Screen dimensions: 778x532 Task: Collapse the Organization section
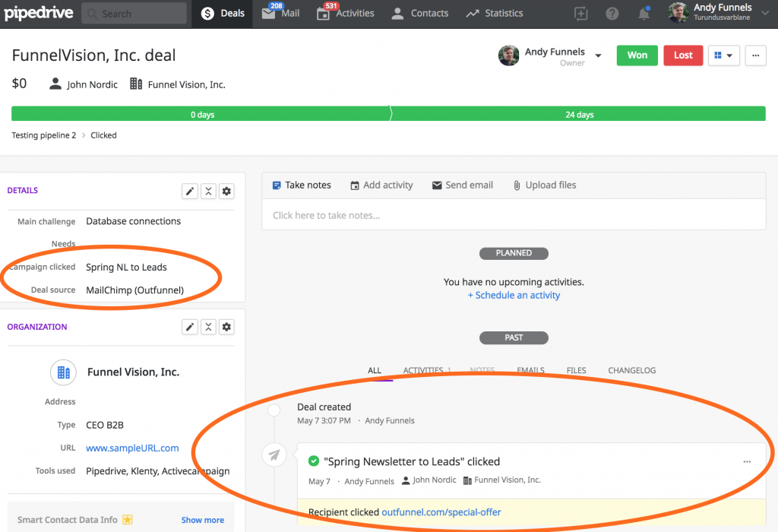(208, 327)
